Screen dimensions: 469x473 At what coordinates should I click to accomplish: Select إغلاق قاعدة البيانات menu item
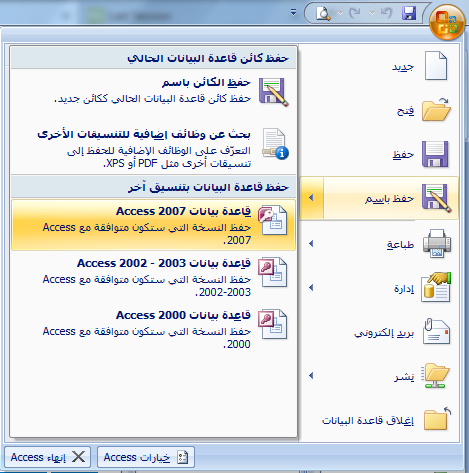pyautogui.click(x=379, y=420)
